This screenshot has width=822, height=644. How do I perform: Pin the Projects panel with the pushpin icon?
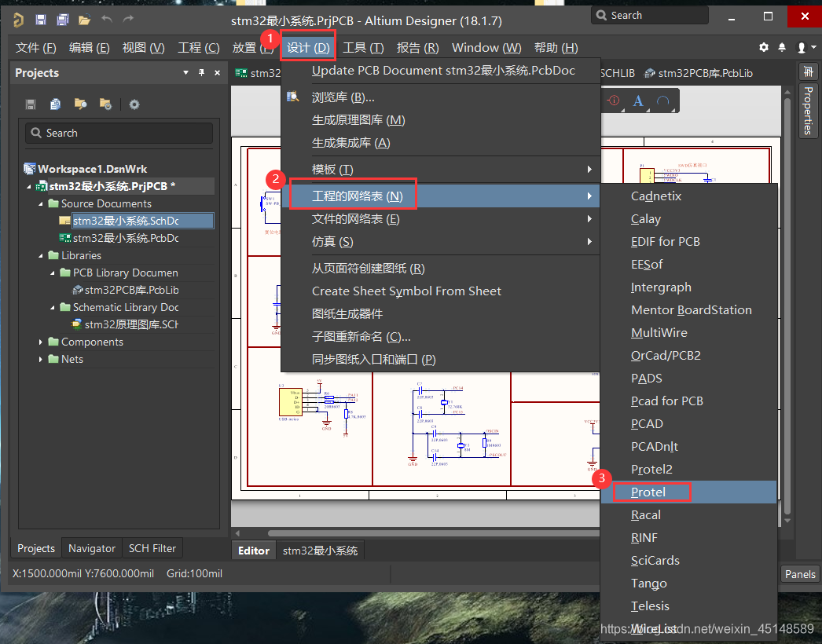pos(201,73)
